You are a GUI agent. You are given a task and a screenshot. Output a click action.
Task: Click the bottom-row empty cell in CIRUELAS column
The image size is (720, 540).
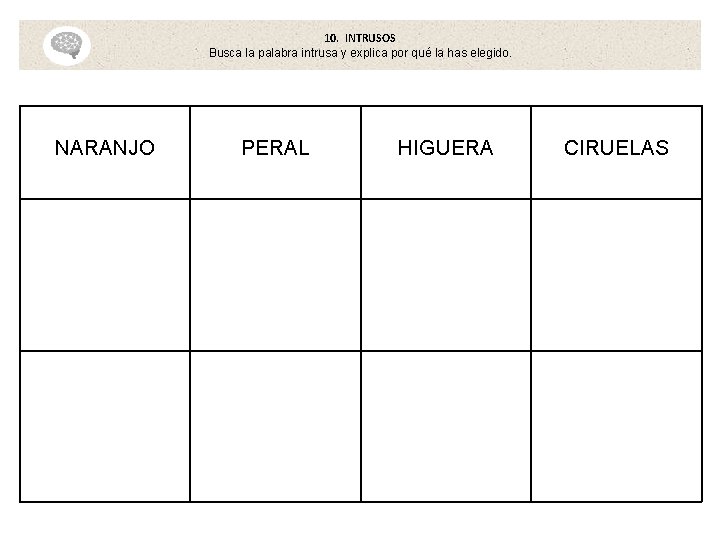point(617,427)
